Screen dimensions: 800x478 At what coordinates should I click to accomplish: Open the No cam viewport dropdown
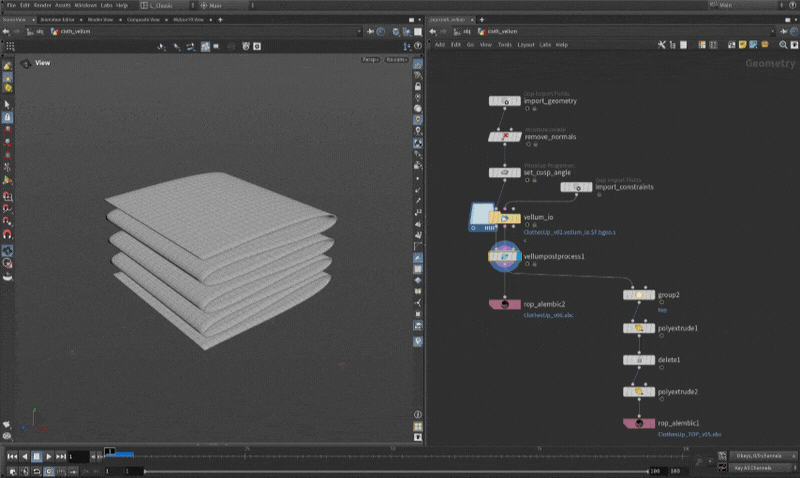396,60
